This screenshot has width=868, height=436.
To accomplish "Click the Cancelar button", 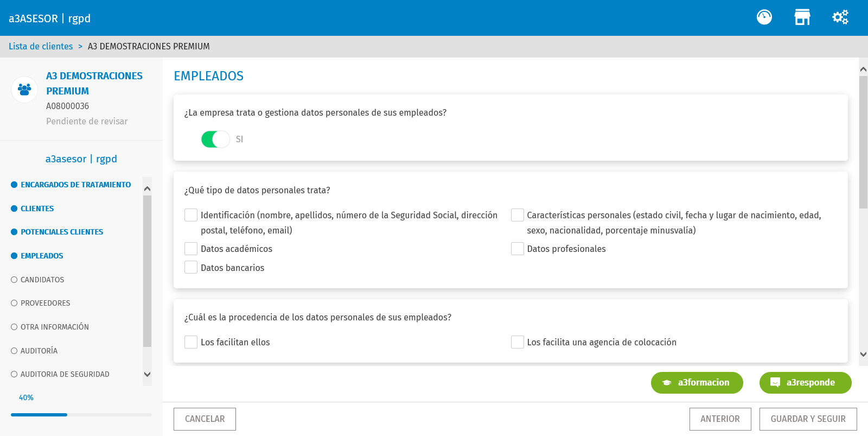I will click(x=205, y=419).
